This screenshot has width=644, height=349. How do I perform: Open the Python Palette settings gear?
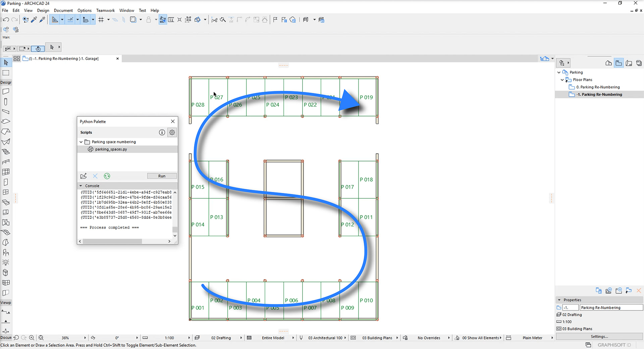coord(172,132)
